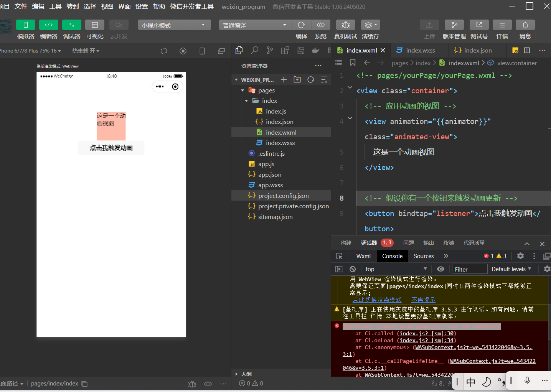Toggle the bookmark icon in breadcrumb bar
The width and height of the screenshot is (551, 392).
(353, 63)
